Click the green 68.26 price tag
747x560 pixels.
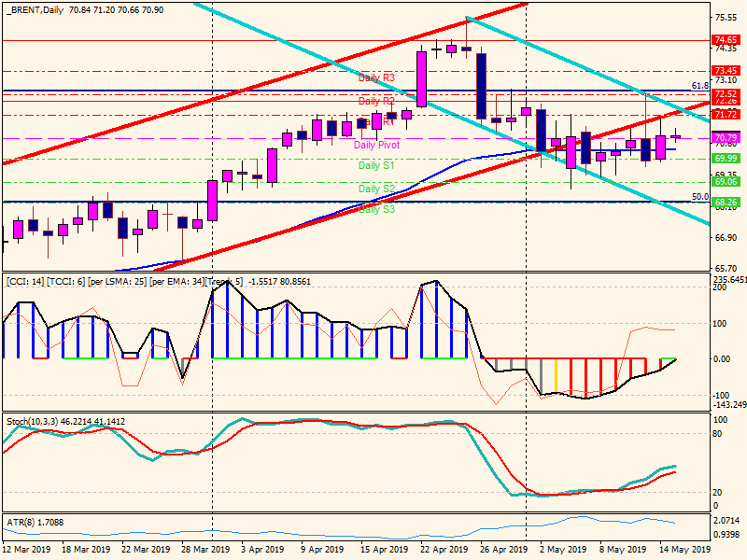[726, 202]
